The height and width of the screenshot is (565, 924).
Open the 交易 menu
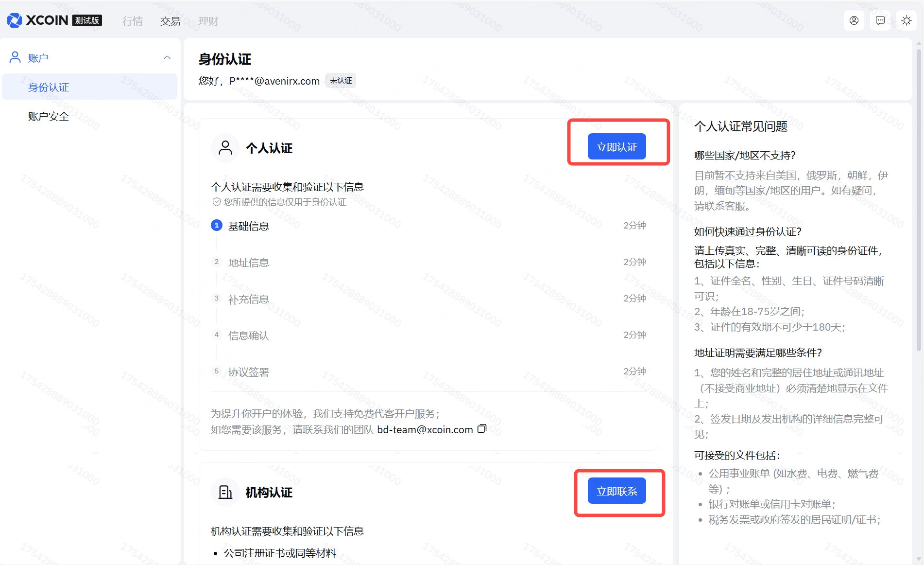[170, 21]
